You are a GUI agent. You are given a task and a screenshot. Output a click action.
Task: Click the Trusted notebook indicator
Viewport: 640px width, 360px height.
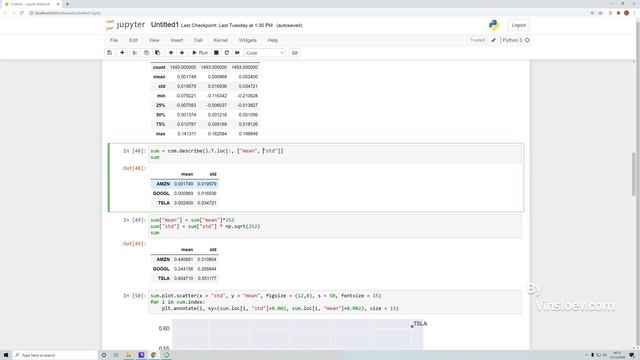click(477, 40)
